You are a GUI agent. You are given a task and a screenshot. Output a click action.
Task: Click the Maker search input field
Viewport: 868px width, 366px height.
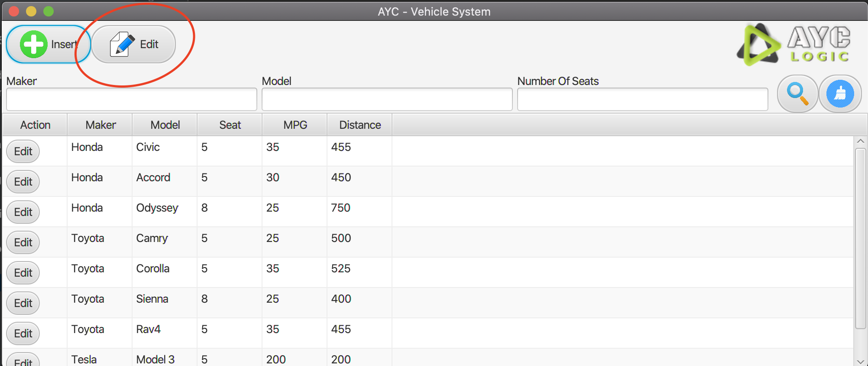(131, 100)
